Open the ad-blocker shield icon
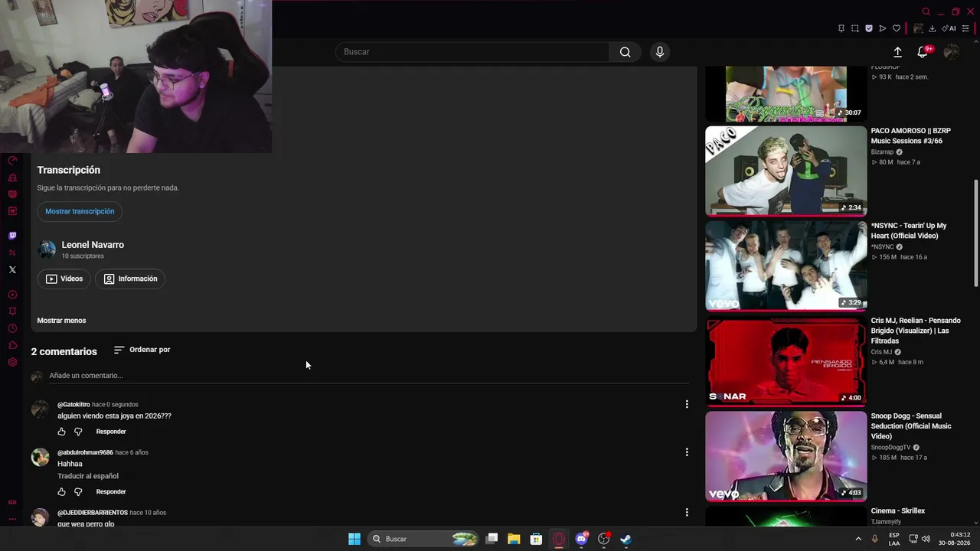Image resolution: width=980 pixels, height=551 pixels. [x=868, y=28]
